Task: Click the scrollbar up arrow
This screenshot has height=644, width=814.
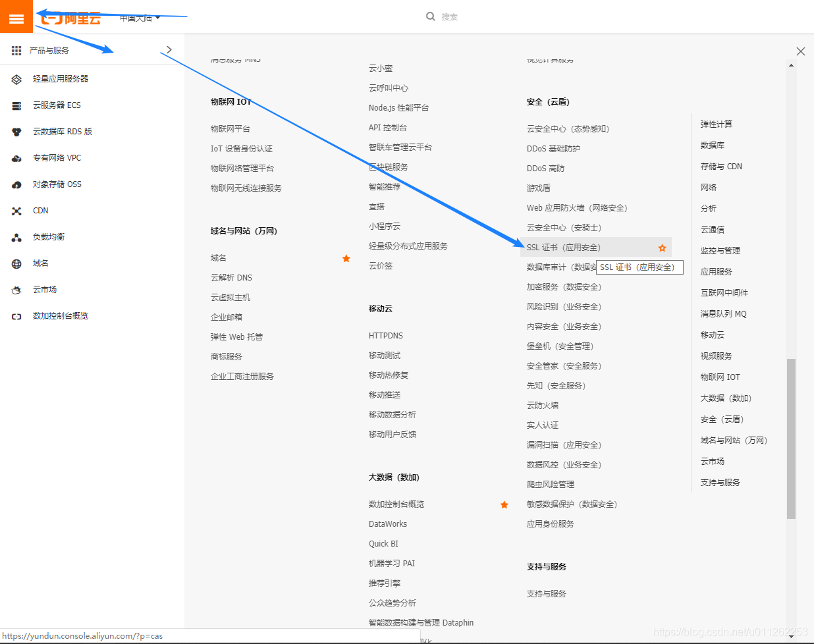Action: [x=792, y=66]
